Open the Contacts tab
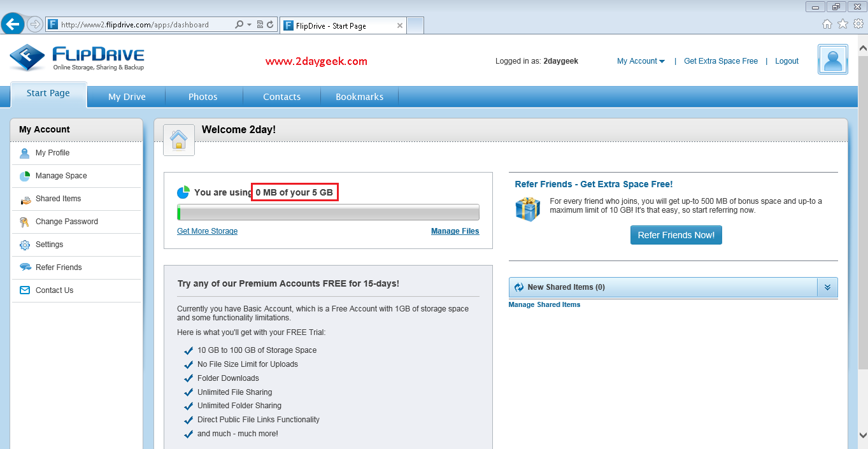 281,97
